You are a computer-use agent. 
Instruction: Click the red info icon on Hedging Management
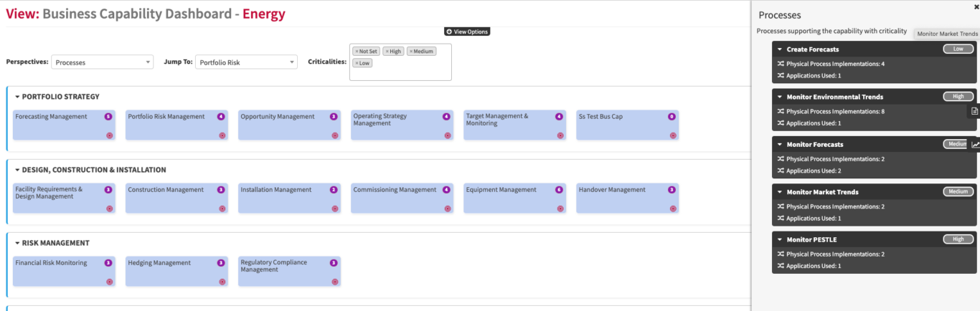pos(222,282)
